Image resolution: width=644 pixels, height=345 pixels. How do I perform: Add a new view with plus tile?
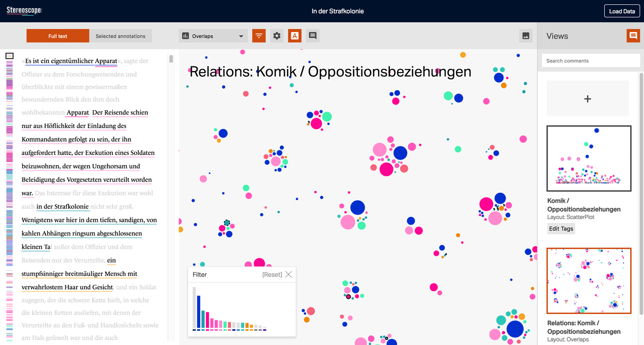point(588,99)
